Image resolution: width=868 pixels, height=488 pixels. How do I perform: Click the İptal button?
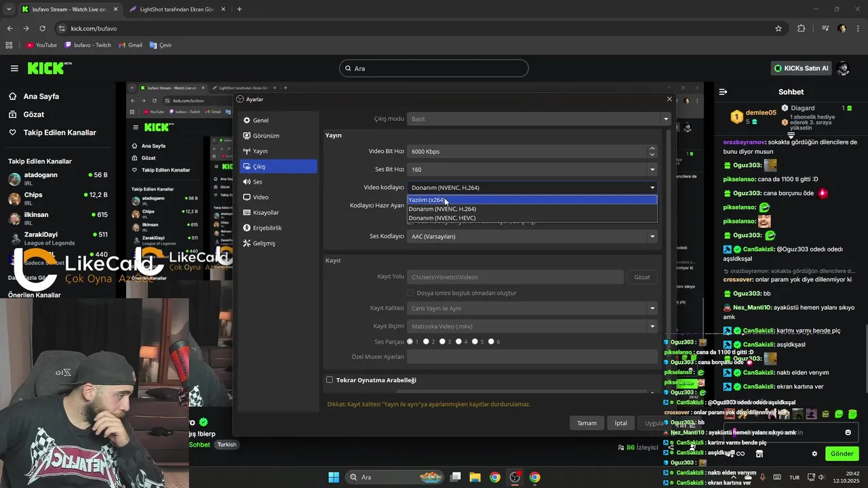(620, 423)
